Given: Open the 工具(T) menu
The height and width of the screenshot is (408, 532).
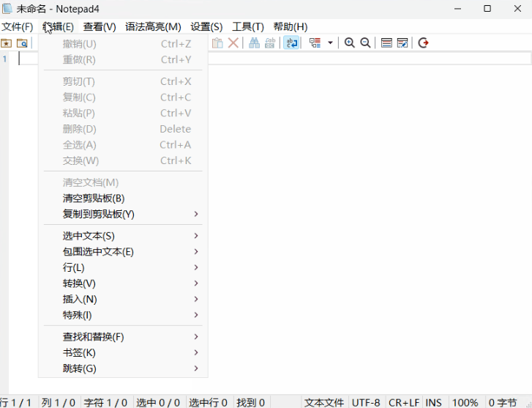Looking at the screenshot, I should [248, 26].
